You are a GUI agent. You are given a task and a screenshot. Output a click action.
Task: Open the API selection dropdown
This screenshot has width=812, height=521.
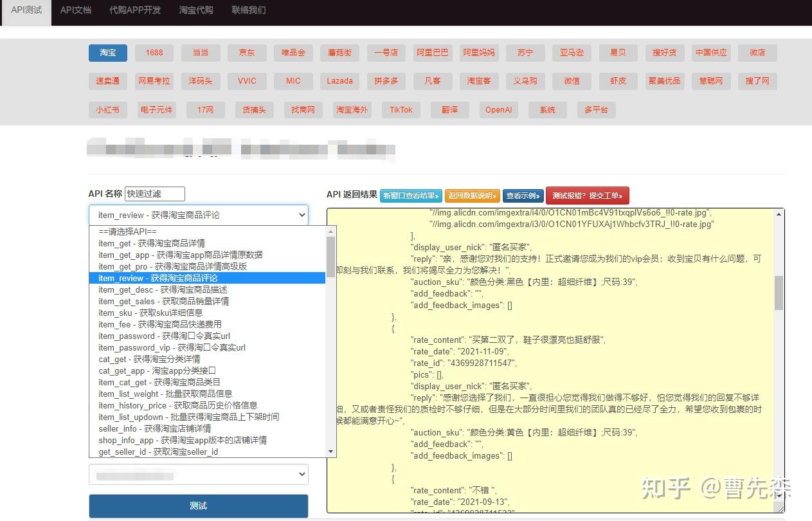tap(197, 214)
